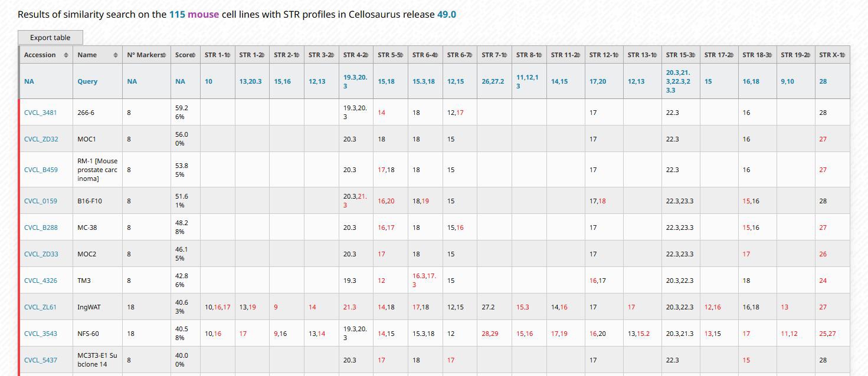The width and height of the screenshot is (868, 376).
Task: Open CVCL_3543 accession link for NFS-60
Action: tap(41, 334)
